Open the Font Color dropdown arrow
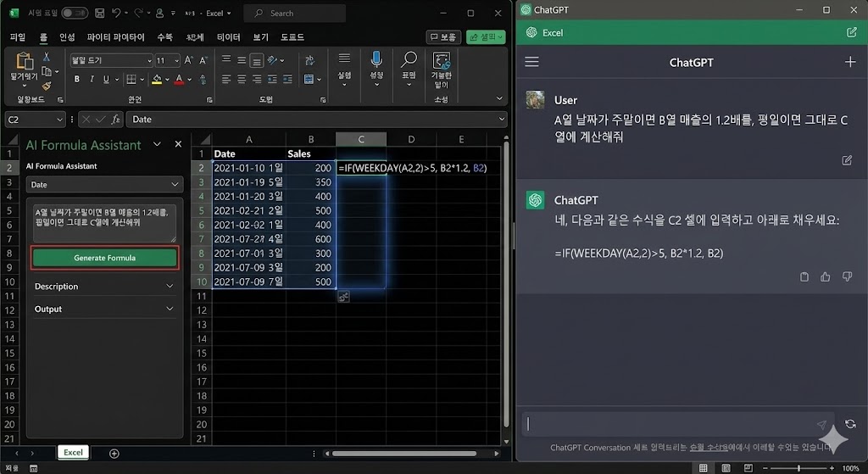Screen dimensions: 868x474 click(x=189, y=79)
